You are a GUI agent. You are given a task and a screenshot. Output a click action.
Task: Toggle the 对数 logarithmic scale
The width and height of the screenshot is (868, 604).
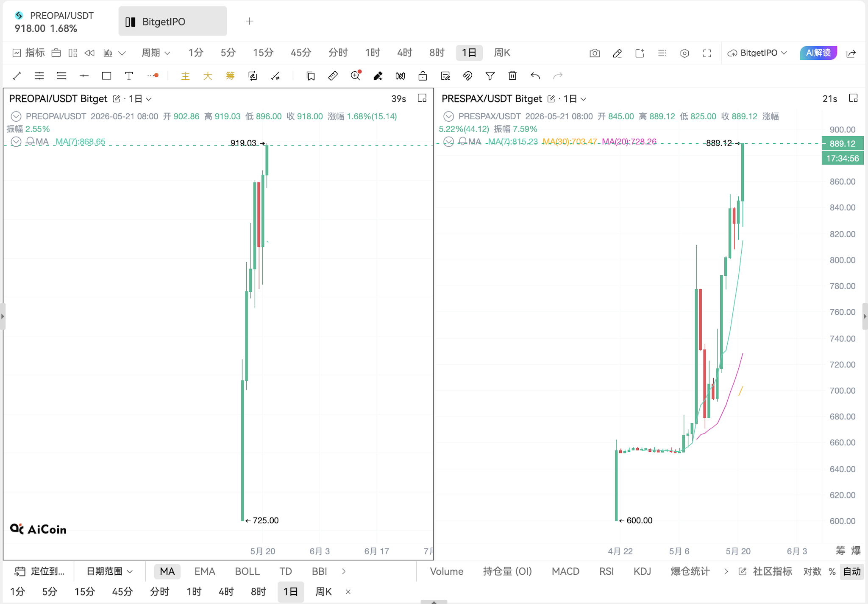[812, 571]
